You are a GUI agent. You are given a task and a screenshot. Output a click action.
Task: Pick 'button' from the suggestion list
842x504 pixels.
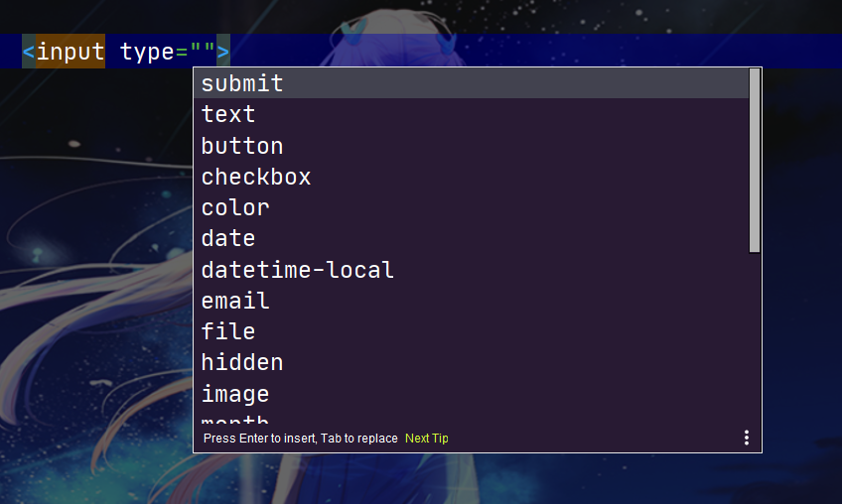click(x=471, y=146)
